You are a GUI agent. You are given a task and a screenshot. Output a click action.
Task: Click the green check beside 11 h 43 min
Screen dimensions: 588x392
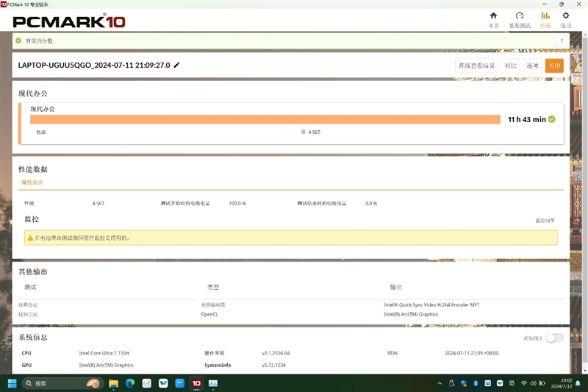pos(552,119)
